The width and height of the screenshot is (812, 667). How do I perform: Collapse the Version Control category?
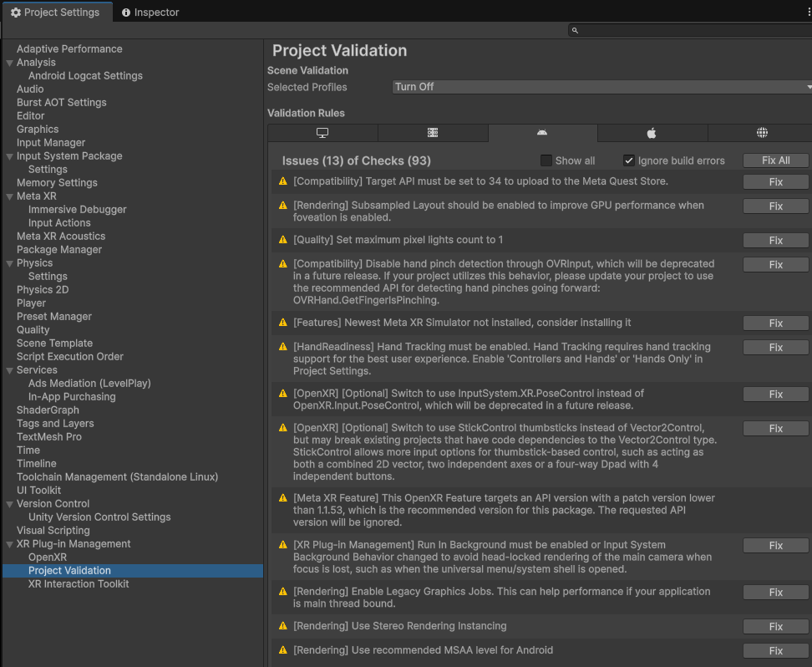pos(9,504)
